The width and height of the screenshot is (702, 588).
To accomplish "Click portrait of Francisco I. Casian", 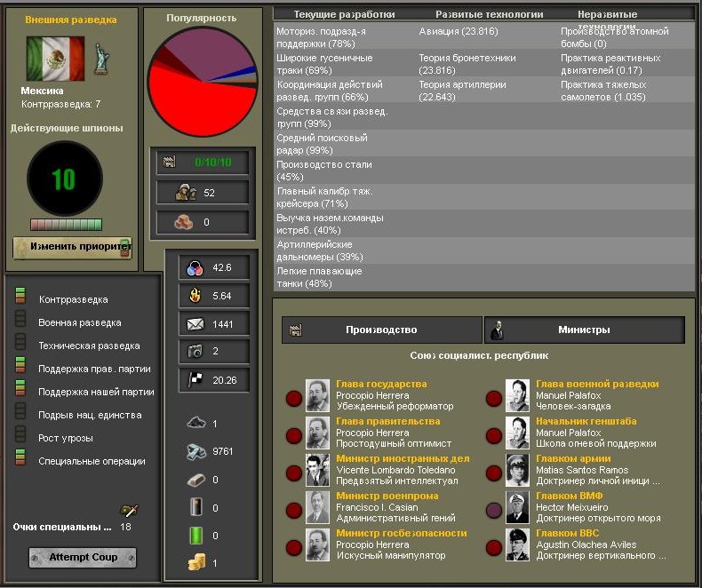I will click(317, 507).
